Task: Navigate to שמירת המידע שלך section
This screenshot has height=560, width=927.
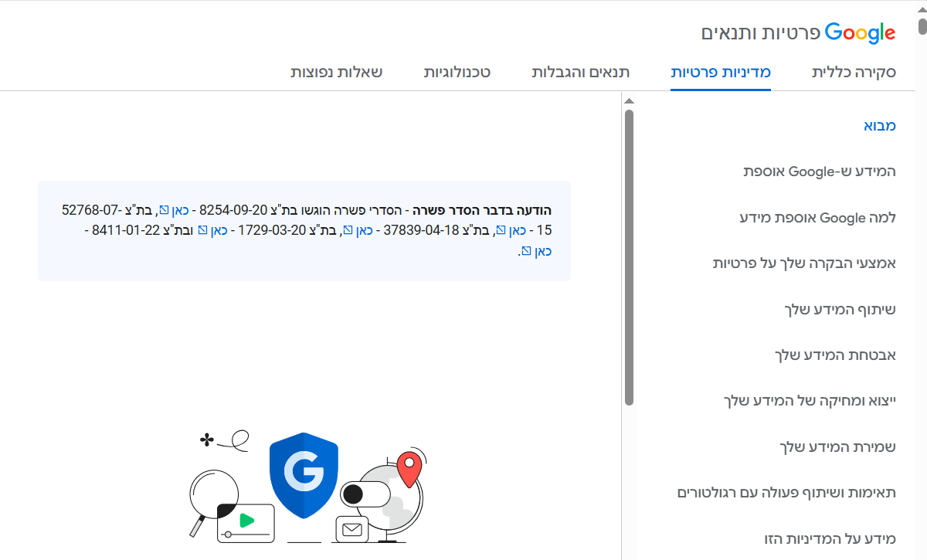Action: pyautogui.click(x=838, y=446)
